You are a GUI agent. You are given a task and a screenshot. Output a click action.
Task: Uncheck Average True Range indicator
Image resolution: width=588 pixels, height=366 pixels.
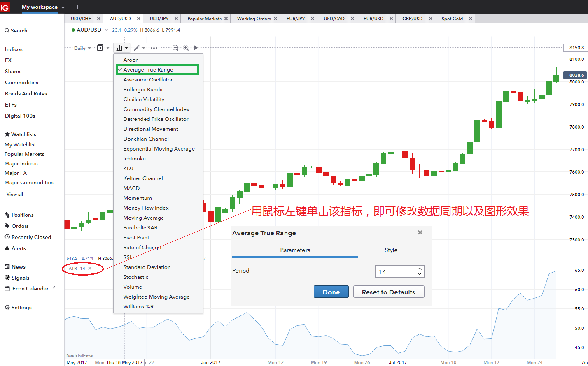(x=148, y=70)
